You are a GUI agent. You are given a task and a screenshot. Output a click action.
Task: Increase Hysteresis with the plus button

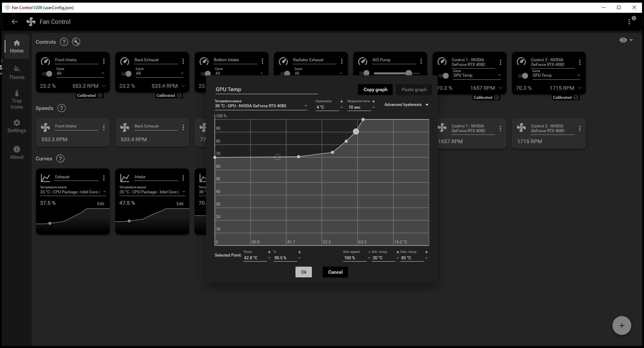[x=341, y=101]
